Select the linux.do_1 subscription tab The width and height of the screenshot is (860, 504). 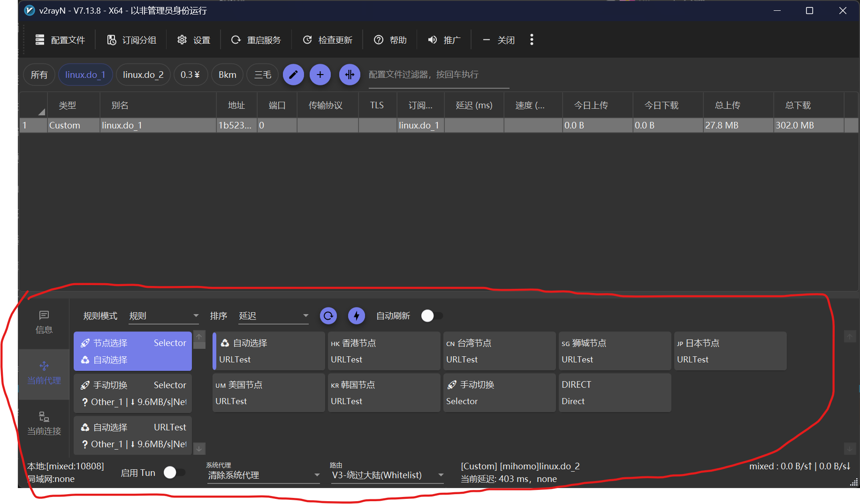pyautogui.click(x=85, y=75)
